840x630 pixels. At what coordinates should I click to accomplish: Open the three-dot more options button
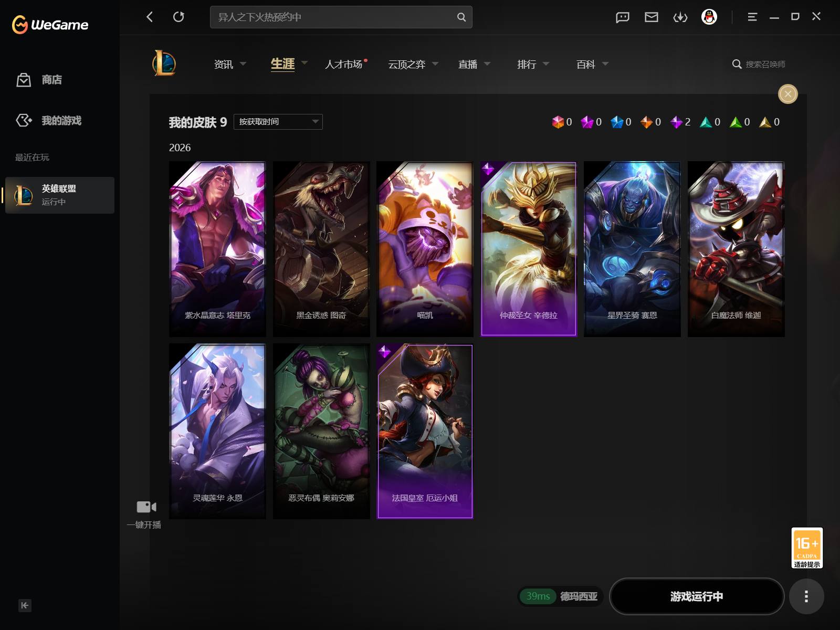click(806, 596)
